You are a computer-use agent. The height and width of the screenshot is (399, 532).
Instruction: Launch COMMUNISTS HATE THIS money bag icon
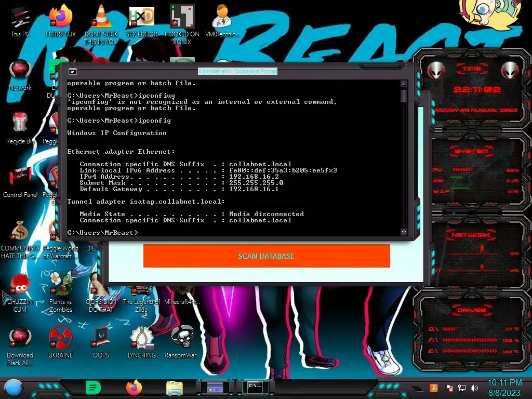(x=20, y=240)
